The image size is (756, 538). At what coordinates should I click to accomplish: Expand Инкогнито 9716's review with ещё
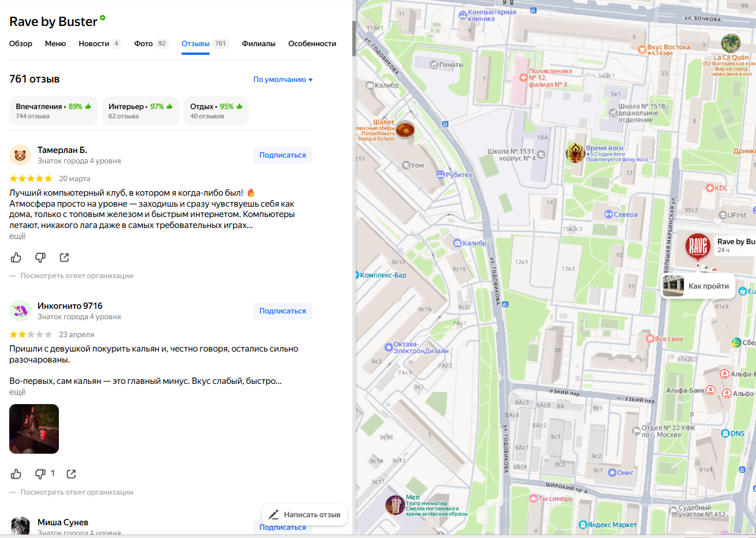tap(17, 392)
